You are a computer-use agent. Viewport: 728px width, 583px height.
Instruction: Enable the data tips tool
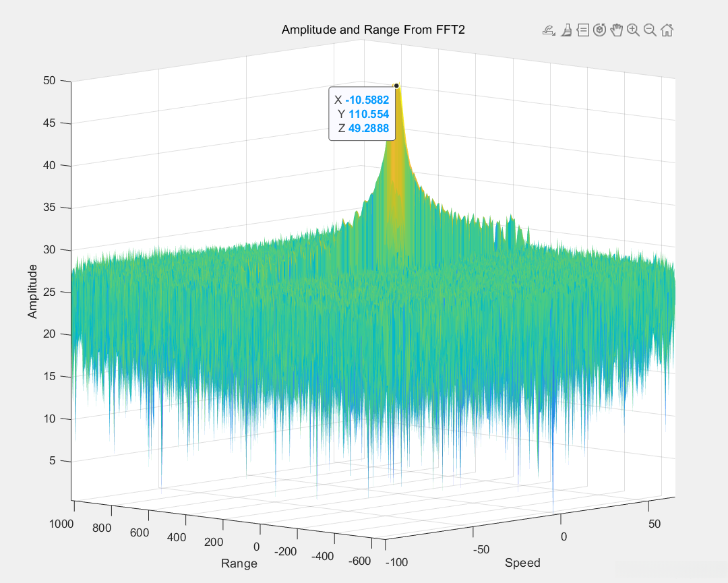click(582, 30)
